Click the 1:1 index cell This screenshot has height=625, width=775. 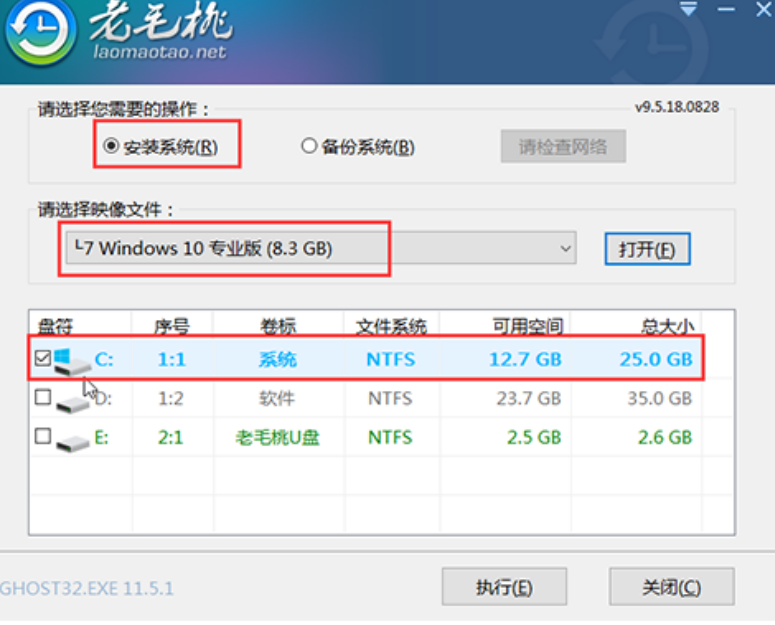pos(172,359)
